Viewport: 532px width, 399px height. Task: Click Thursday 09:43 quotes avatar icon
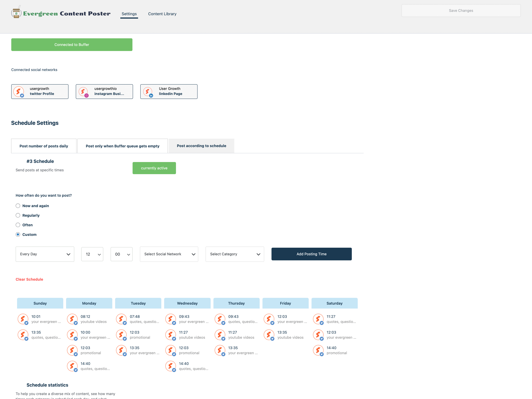click(220, 319)
